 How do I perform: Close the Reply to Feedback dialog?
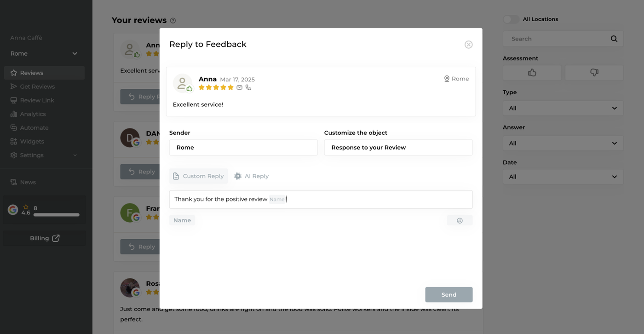pyautogui.click(x=468, y=45)
